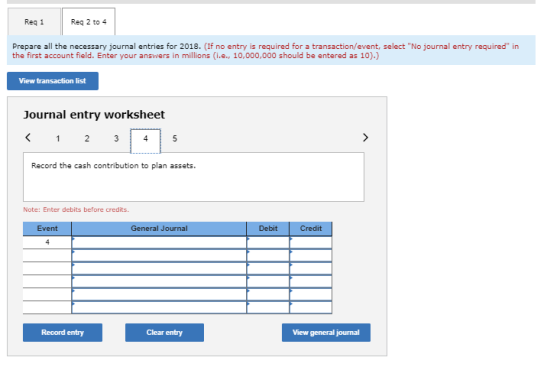Image resolution: width=560 pixels, height=380 pixels.
Task: Click the Clear entry button
Action: pos(164,332)
